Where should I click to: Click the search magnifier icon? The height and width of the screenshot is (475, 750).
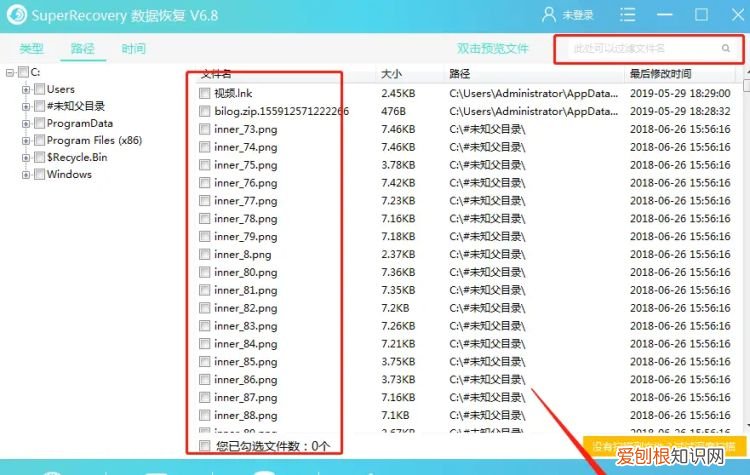click(726, 48)
